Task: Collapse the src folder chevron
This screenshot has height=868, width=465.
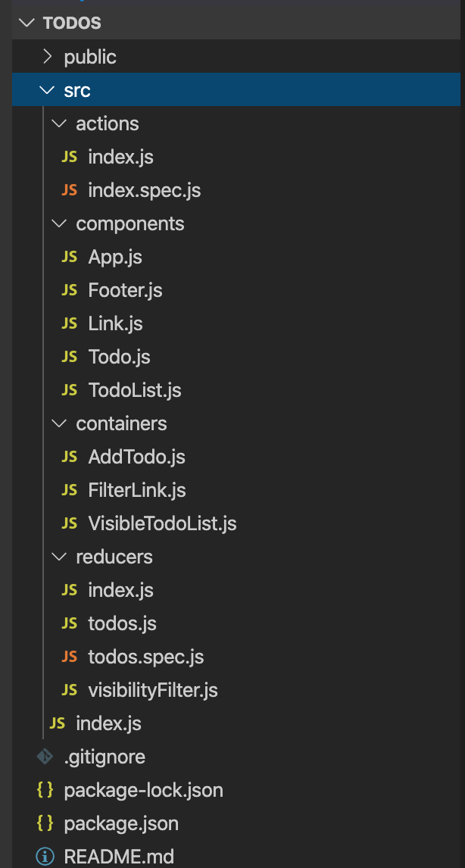Action: 48,90
